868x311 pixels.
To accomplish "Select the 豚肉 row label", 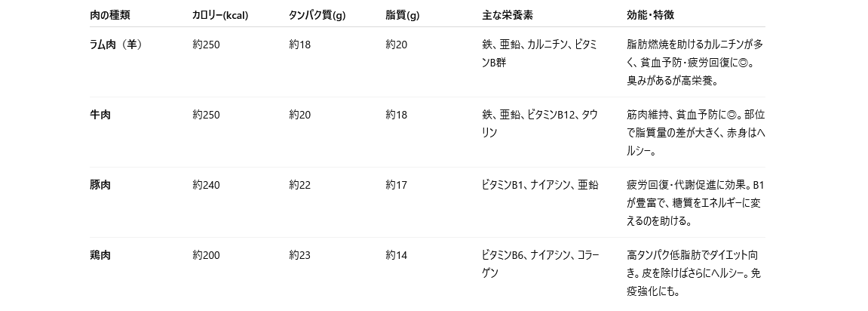I will pyautogui.click(x=100, y=185).
